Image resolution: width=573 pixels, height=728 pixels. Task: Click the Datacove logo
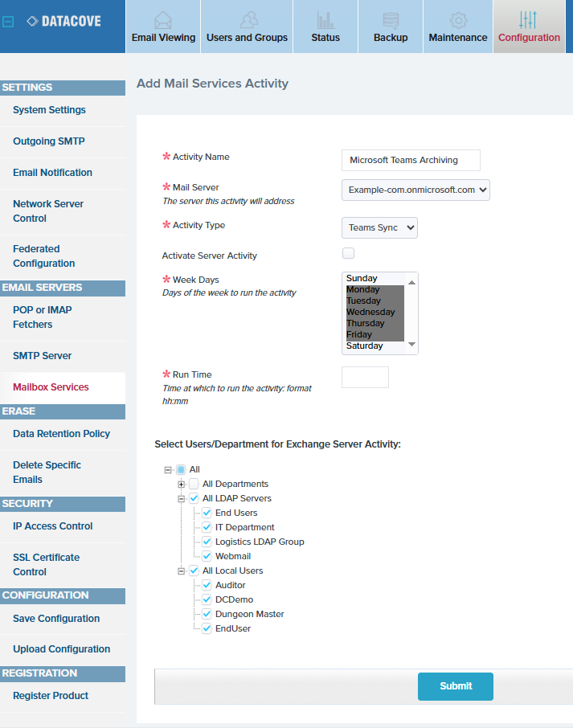pos(64,22)
